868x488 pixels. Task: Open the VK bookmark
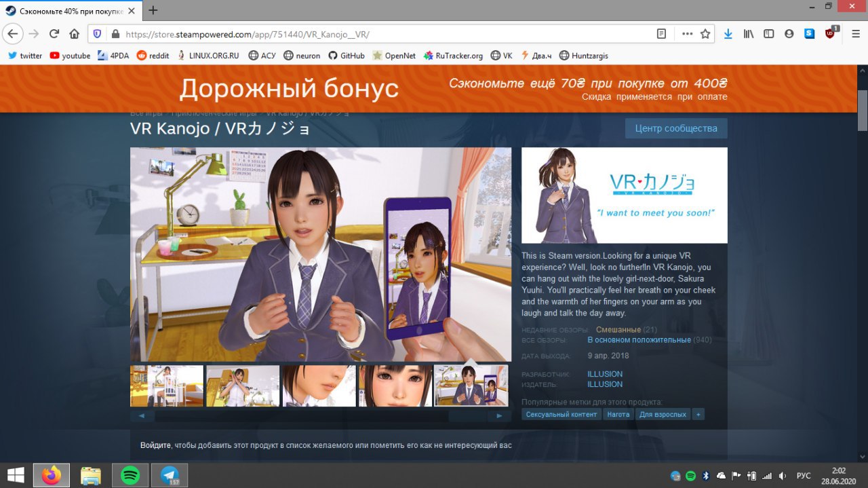pos(502,56)
